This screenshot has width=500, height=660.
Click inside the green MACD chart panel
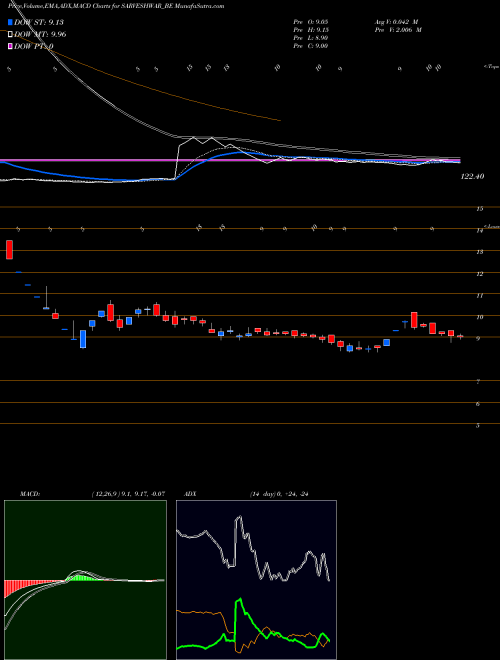[x=85, y=580]
